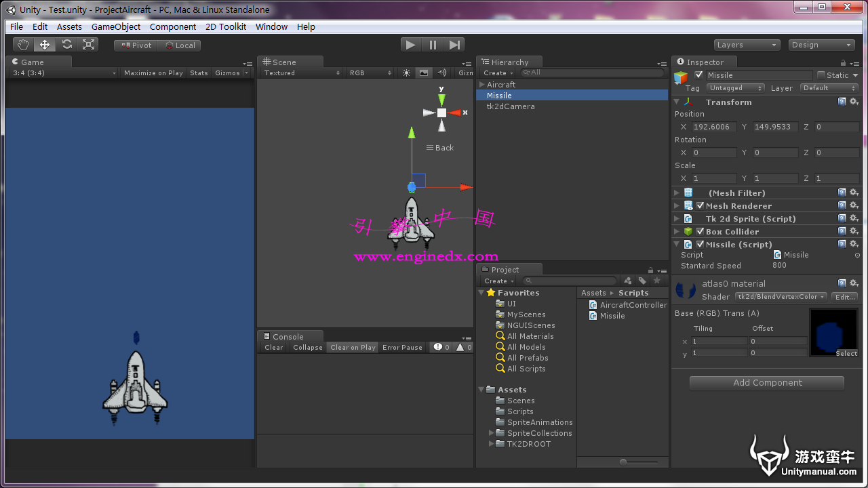Expand the SpriteCollections folder
The width and height of the screenshot is (868, 488).
coord(491,433)
